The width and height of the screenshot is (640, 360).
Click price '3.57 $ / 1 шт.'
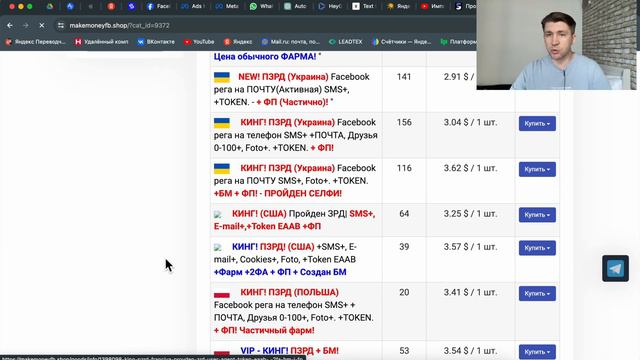click(x=471, y=247)
